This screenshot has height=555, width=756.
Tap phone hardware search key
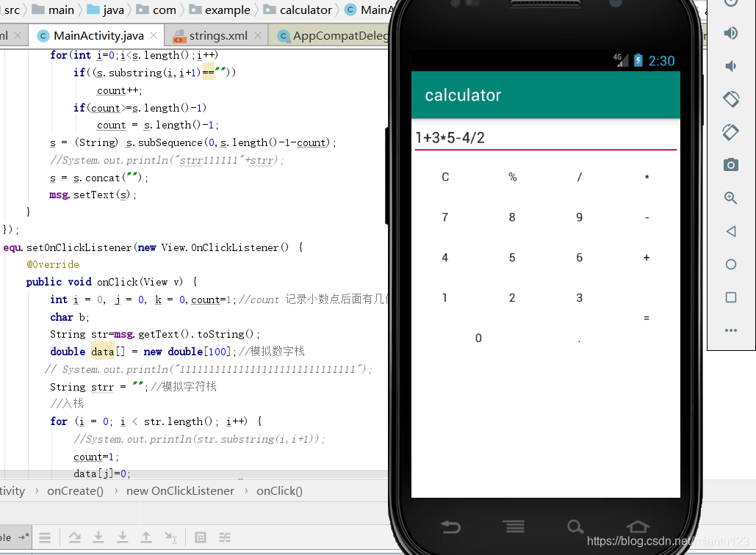click(x=575, y=526)
